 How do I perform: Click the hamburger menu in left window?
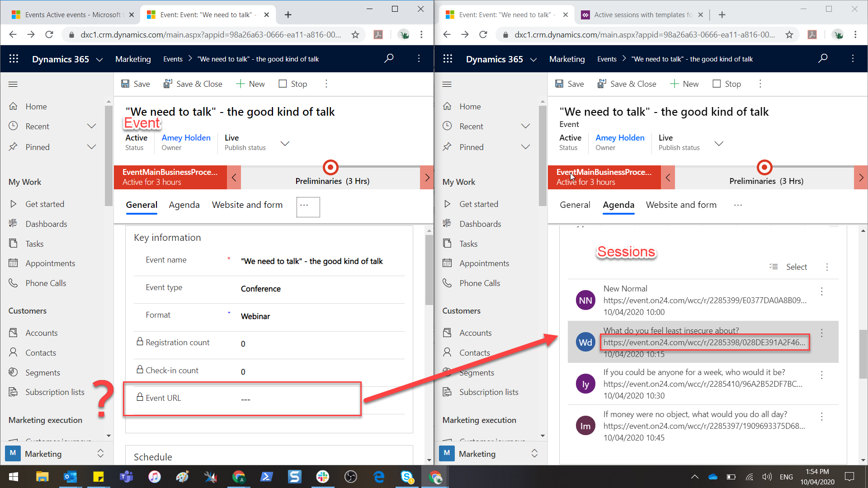[13, 84]
